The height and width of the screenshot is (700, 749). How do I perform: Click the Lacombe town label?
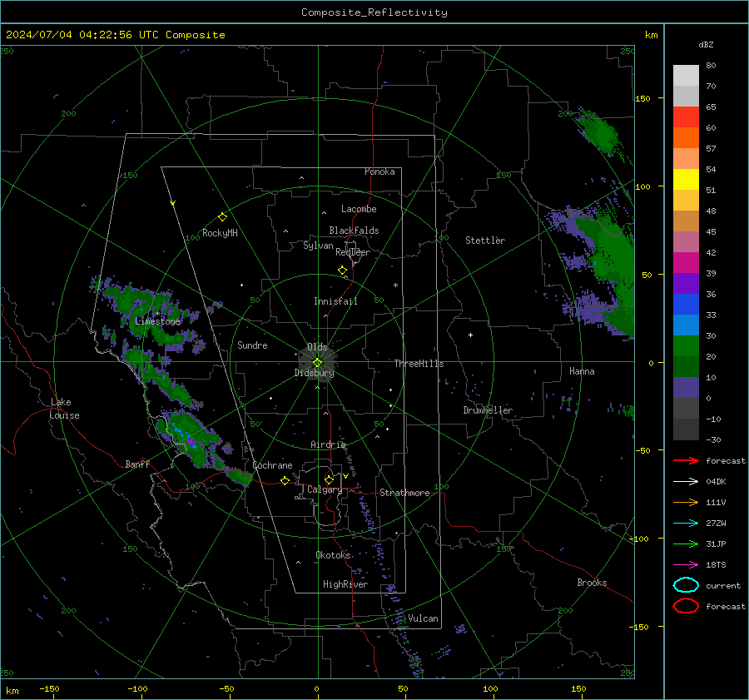coord(359,209)
